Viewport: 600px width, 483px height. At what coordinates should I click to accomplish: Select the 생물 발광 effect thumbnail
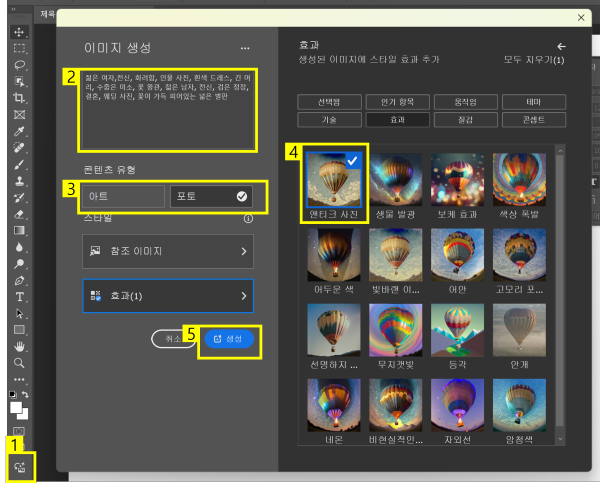[x=396, y=179]
